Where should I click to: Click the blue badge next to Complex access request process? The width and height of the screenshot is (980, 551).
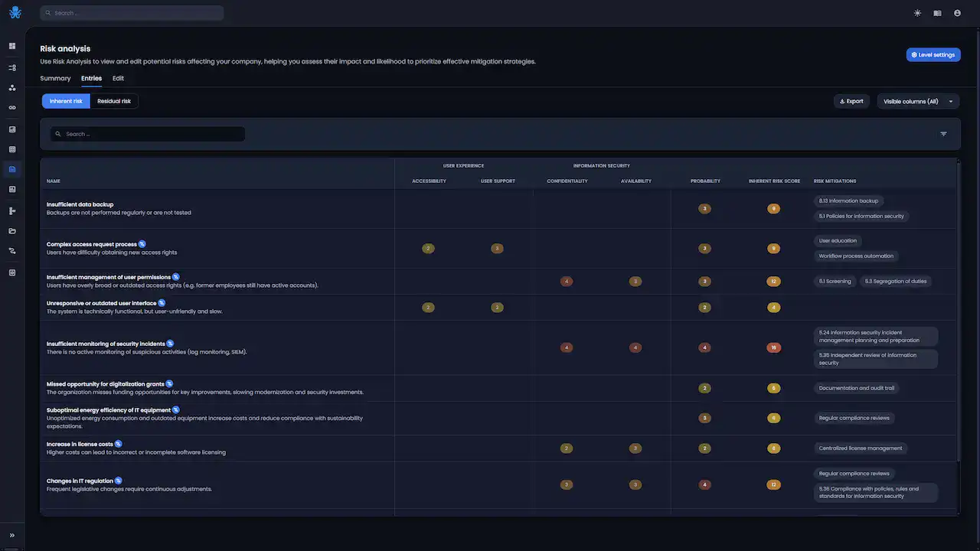(142, 244)
